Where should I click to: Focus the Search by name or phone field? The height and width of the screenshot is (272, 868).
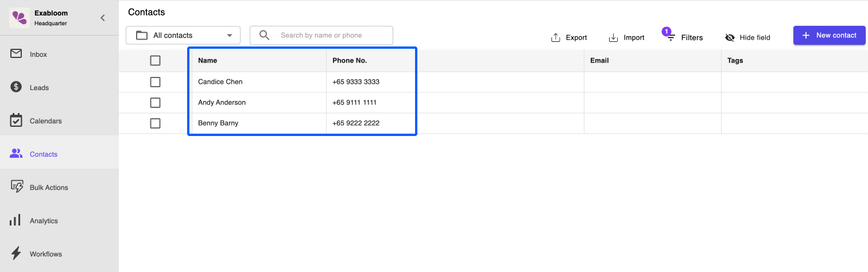click(321, 35)
